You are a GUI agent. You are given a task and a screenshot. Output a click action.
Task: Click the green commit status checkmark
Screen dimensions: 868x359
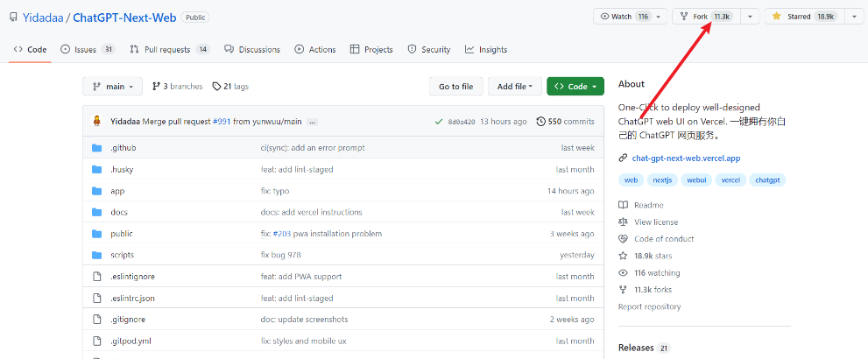tap(439, 121)
